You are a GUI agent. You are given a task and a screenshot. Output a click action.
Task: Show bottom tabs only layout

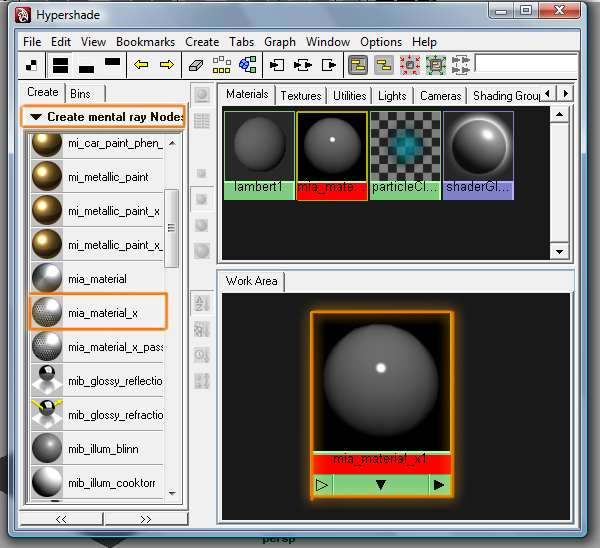pos(86,65)
